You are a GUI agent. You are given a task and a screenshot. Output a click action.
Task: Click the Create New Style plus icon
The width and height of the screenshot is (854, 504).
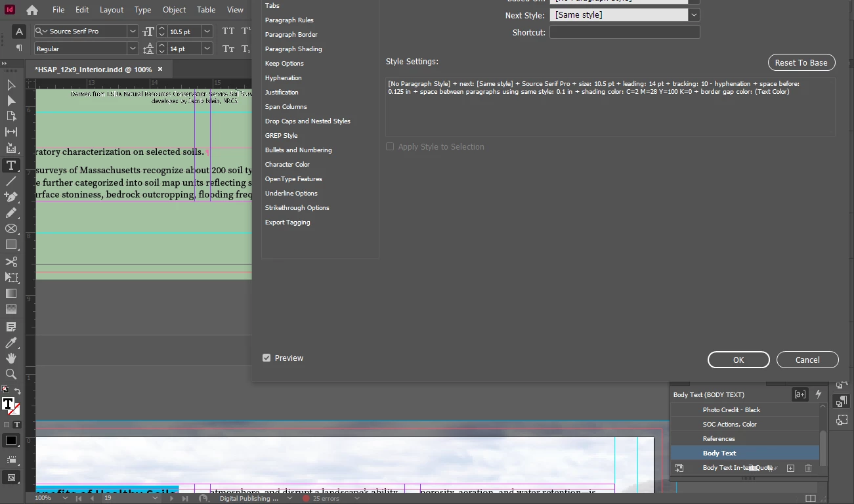790,468
